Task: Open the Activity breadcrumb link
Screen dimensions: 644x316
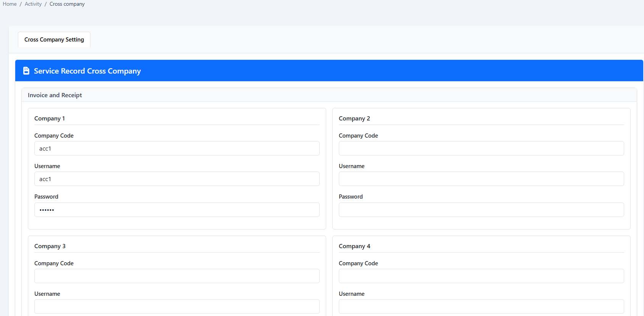Action: tap(33, 4)
